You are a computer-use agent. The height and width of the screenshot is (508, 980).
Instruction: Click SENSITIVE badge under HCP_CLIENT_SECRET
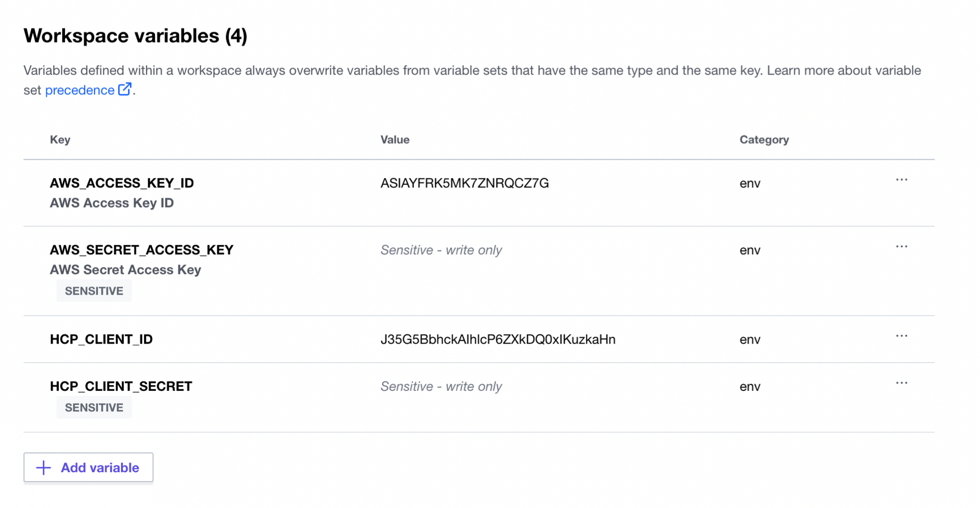94,408
